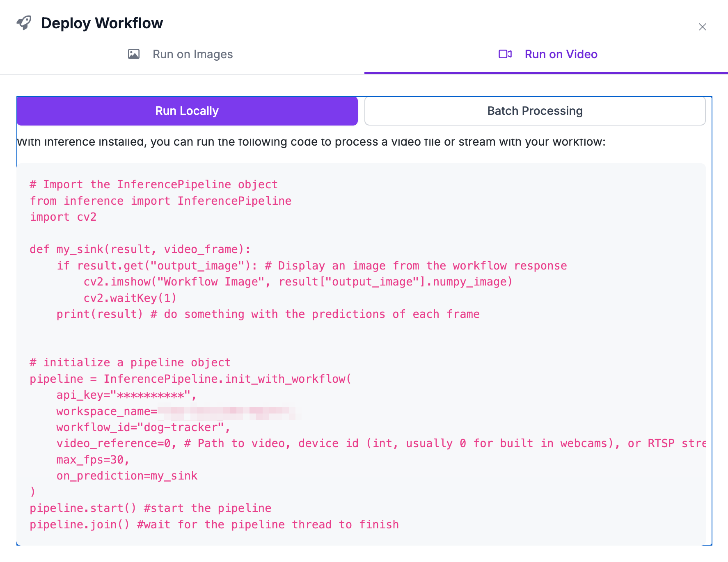Click the rocket icon beside Deploy Workflow
This screenshot has width=728, height=562.
coord(24,23)
